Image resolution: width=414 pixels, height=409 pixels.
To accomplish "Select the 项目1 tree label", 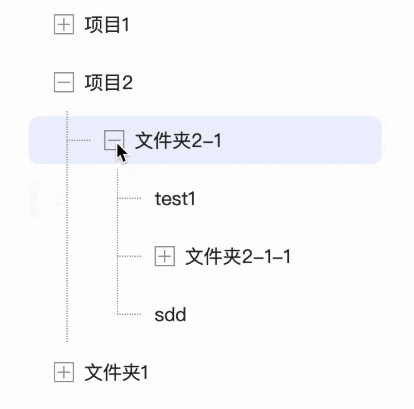I will click(x=107, y=25).
